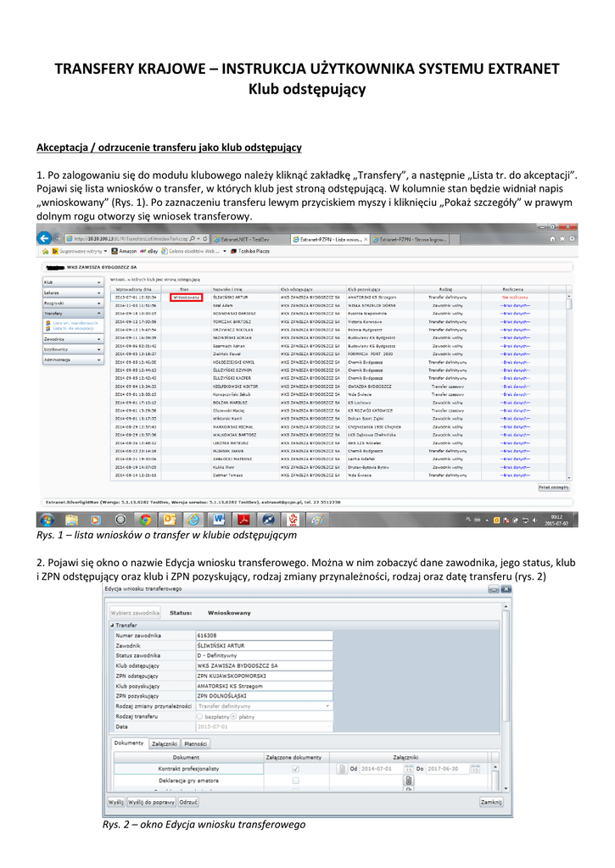The height and width of the screenshot is (868, 615).
Task: Switch to the Załączniki tab
Action: click(165, 743)
